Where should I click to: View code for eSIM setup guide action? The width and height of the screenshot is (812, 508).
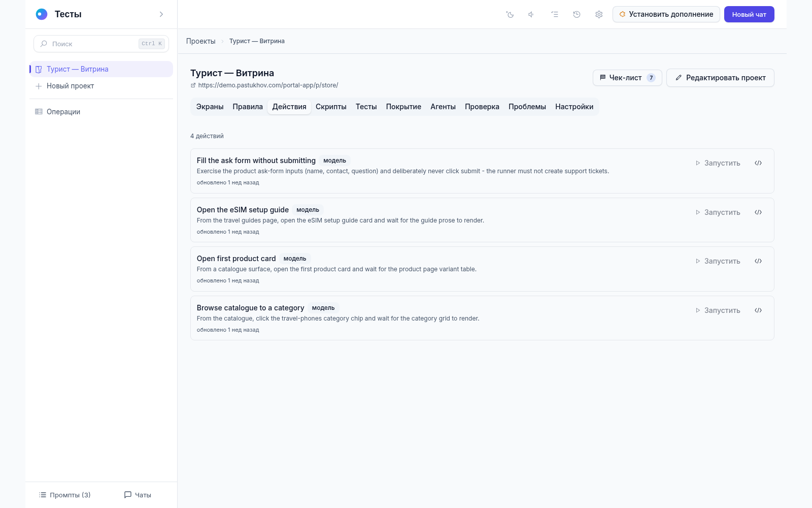click(x=758, y=212)
